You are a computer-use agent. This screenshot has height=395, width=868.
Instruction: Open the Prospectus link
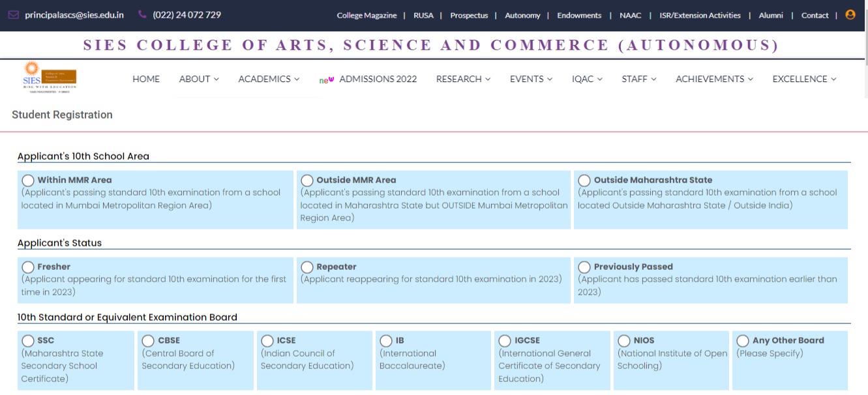coord(469,16)
